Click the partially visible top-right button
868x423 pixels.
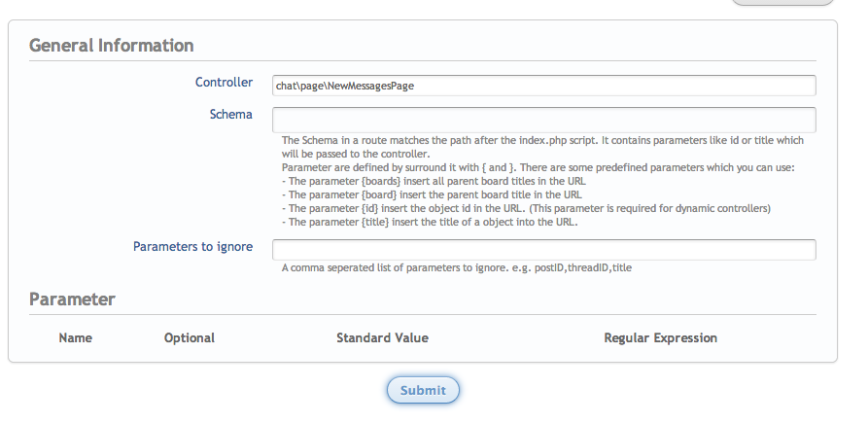[x=783, y=3]
